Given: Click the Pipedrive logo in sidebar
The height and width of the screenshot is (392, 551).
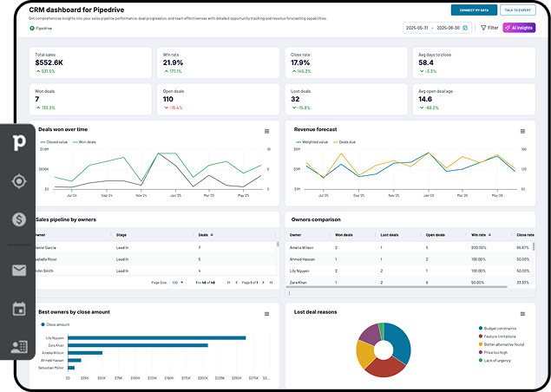Looking at the screenshot, I should 17,141.
